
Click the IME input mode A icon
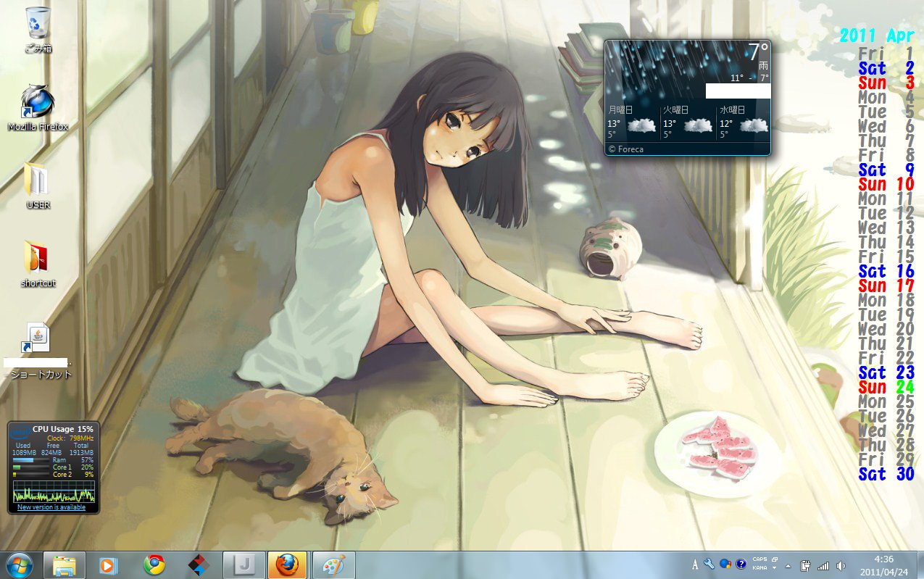pyautogui.click(x=695, y=565)
